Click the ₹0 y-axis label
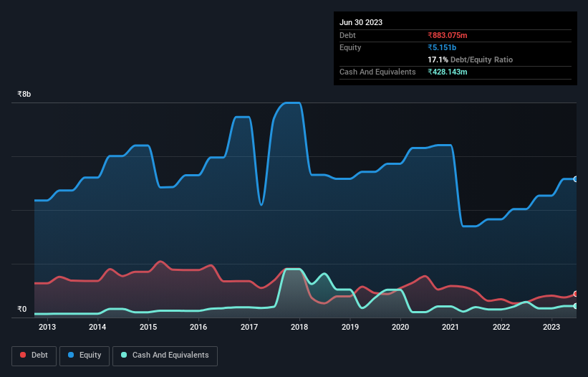 pos(22,309)
